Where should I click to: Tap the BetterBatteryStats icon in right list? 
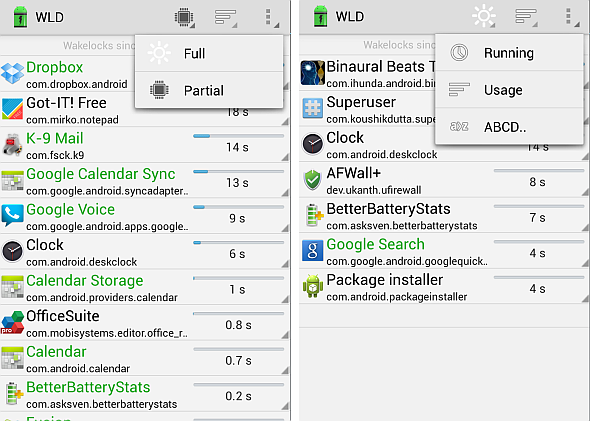[x=314, y=215]
